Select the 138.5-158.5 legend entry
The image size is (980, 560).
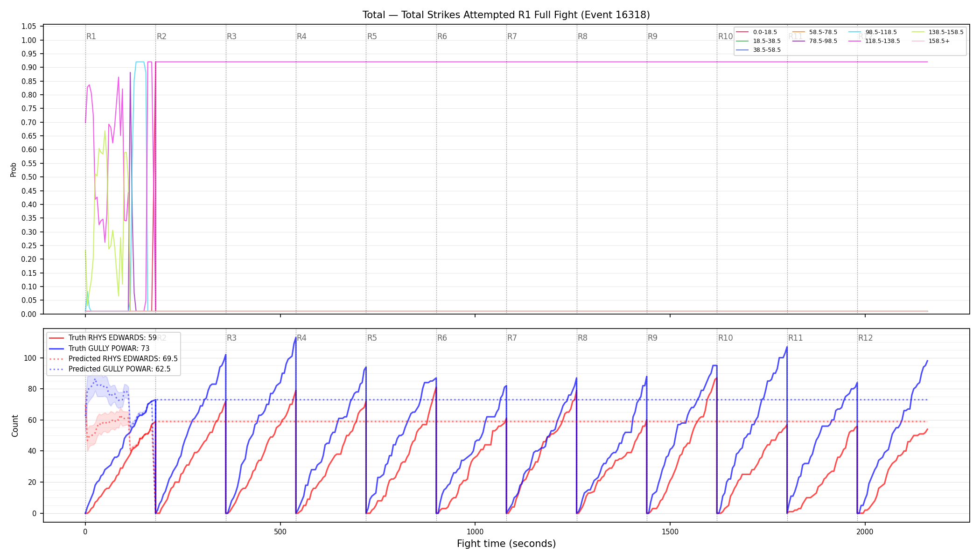937,32
